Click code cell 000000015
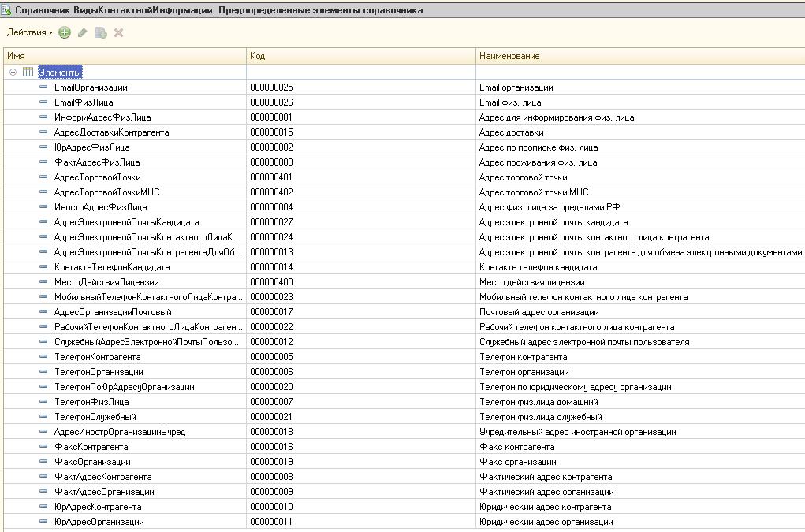The height and width of the screenshot is (532, 805). point(271,132)
